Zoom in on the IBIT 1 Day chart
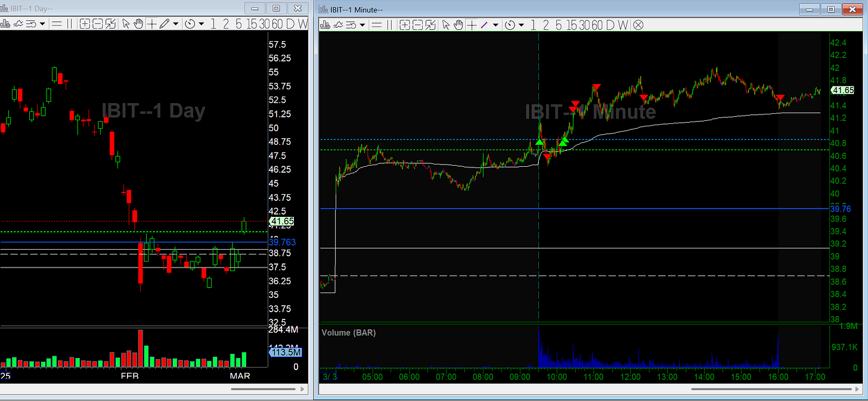 tap(85, 24)
